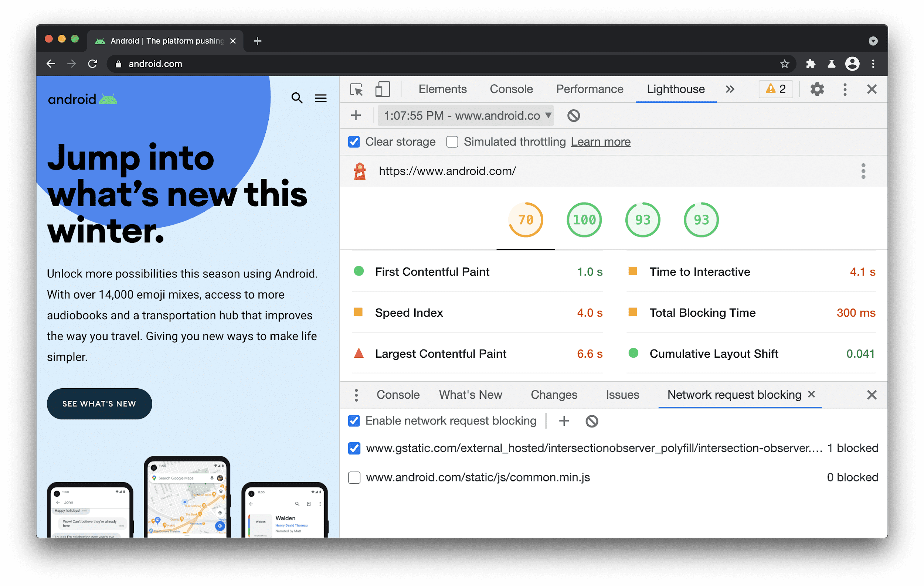Click macOS search icon in menu bar
924x586 pixels.
coord(296,98)
